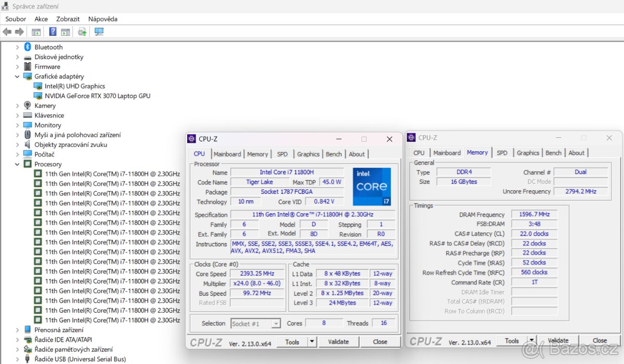Click the Validate button in CPU-Z
Viewport: 624px width, 364px height.
[x=339, y=342]
